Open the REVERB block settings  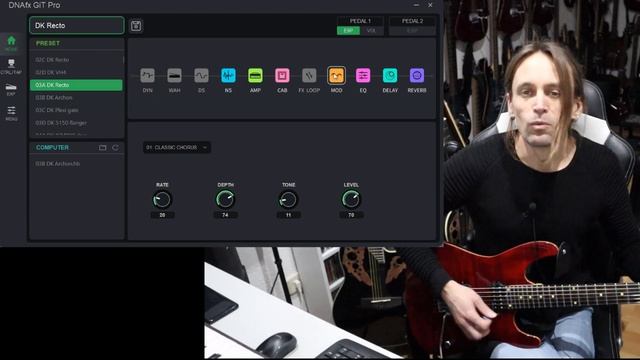click(417, 76)
